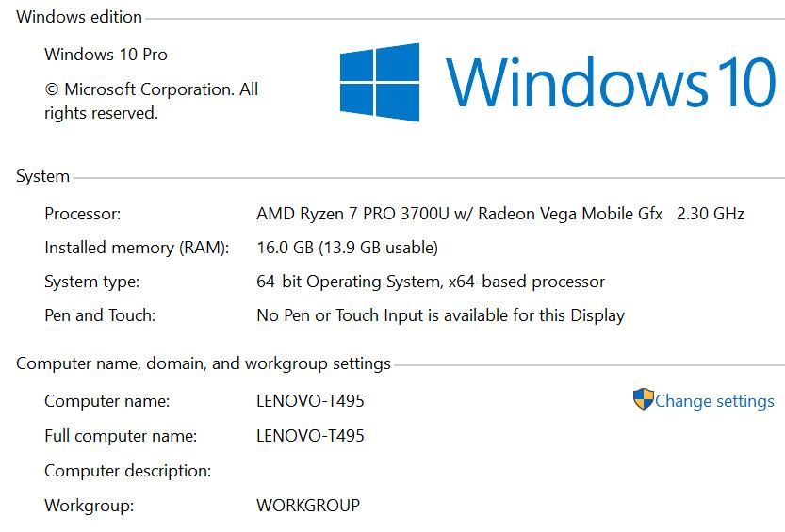This screenshot has width=785, height=532.
Task: Click the Change settings link
Action: 714,401
